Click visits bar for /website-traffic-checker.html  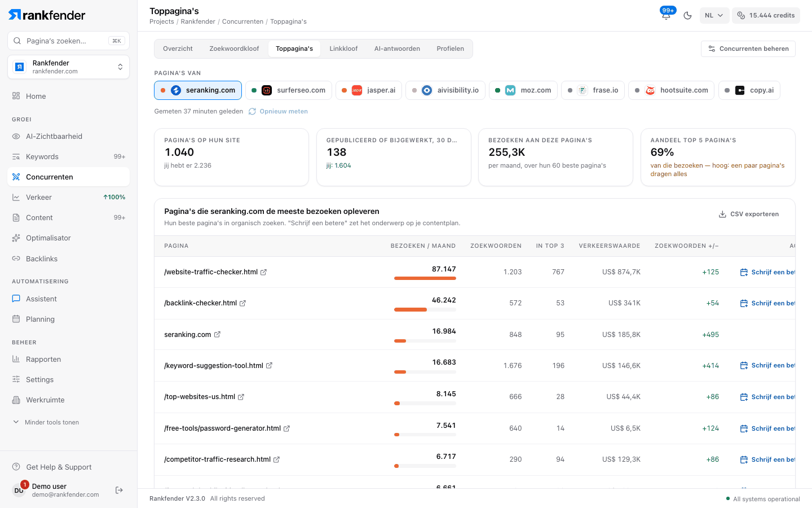tap(425, 278)
